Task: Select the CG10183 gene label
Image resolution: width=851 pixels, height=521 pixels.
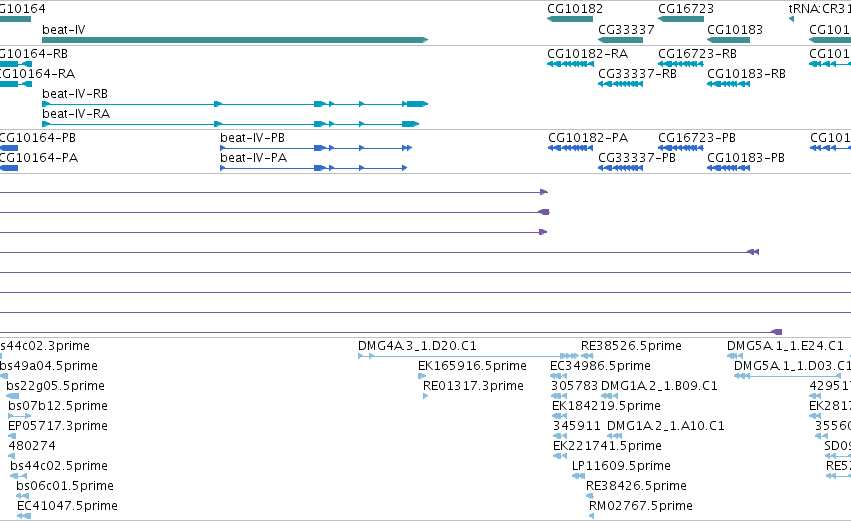Action: click(x=735, y=30)
